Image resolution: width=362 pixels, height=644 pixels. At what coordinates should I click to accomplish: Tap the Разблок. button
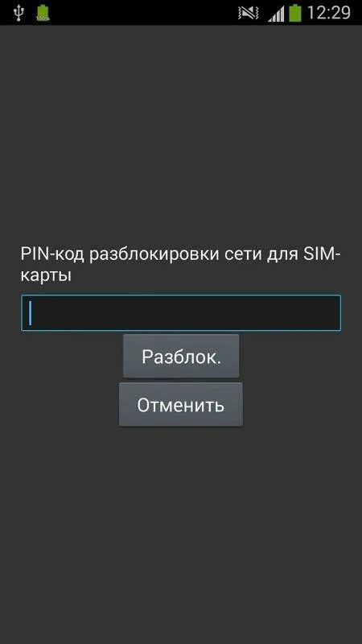click(x=181, y=356)
